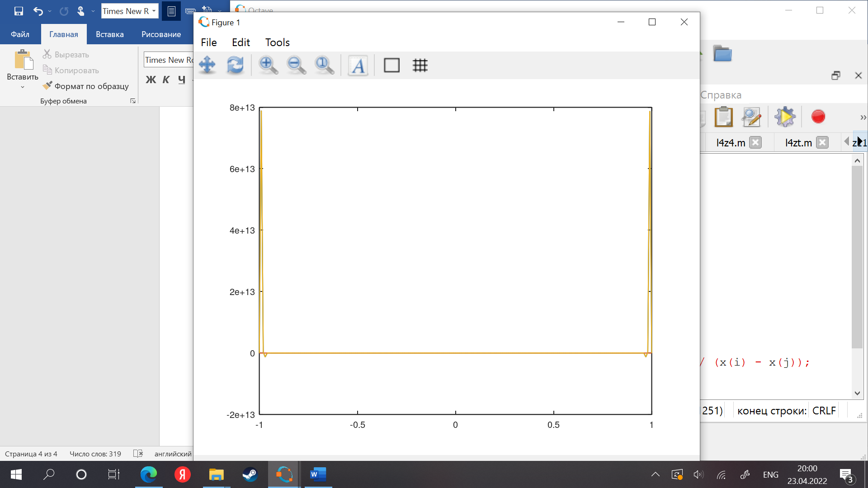The width and height of the screenshot is (868, 488).
Task: Close the l4zt.m editor tab
Action: click(823, 143)
